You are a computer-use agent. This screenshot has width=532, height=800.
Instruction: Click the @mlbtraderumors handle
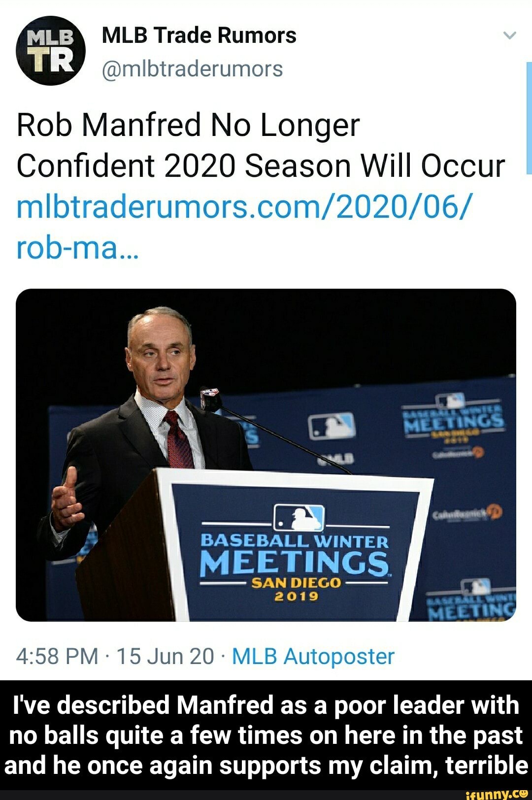tap(192, 69)
